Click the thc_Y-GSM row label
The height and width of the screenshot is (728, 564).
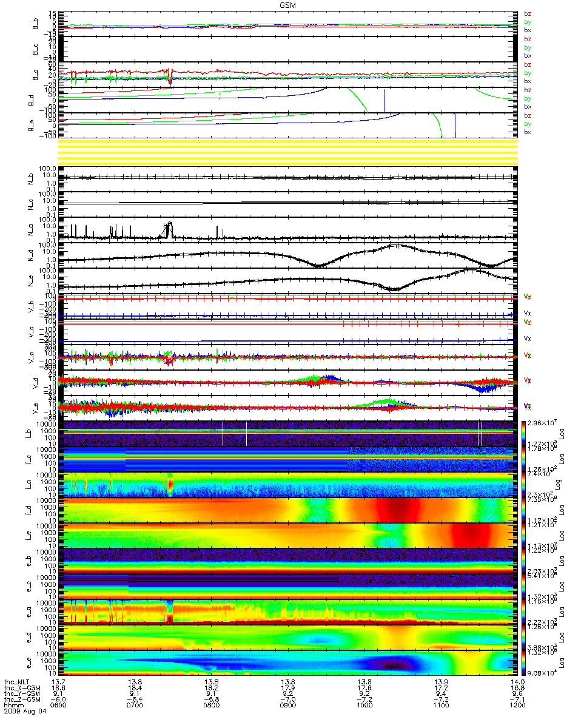point(21,694)
